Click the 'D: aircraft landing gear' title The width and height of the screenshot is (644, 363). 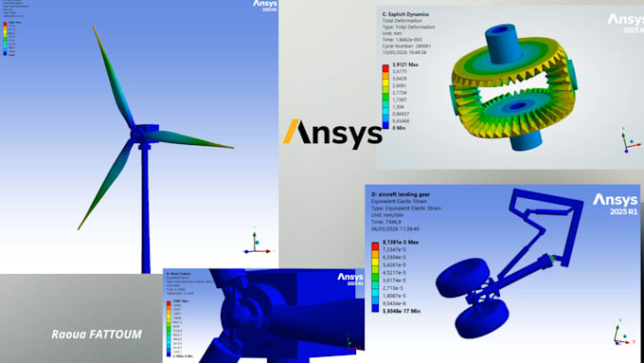pyautogui.click(x=401, y=194)
